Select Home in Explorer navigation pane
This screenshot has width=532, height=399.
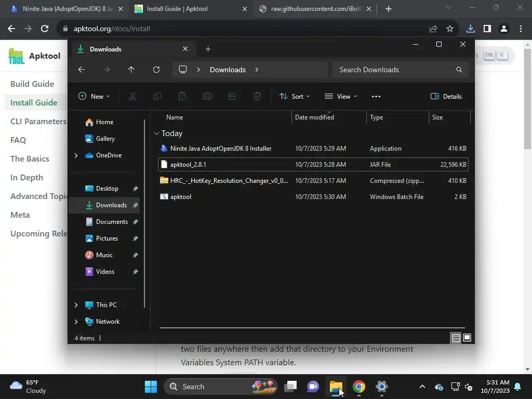pyautogui.click(x=104, y=122)
